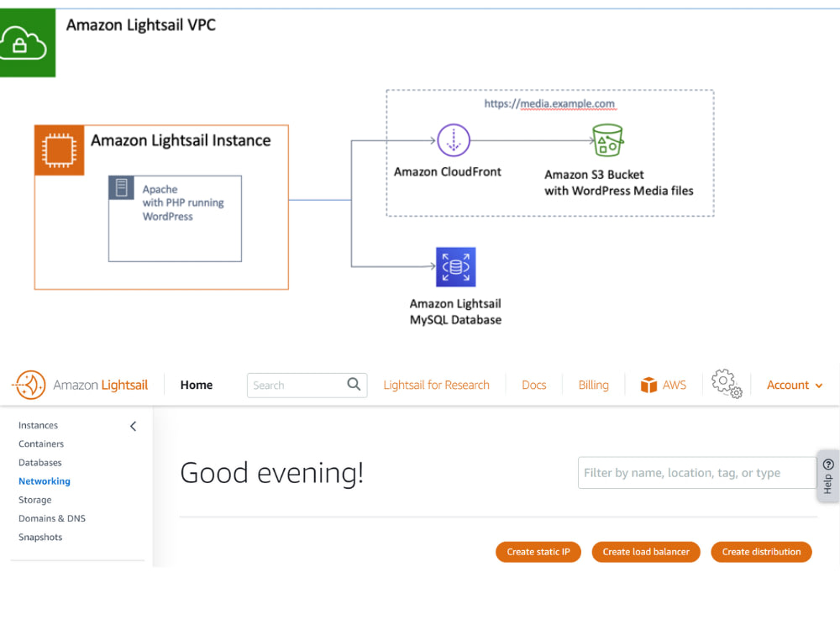Open the settings gear in the navbar
Viewport: 840px width, 630px height.
[725, 384]
